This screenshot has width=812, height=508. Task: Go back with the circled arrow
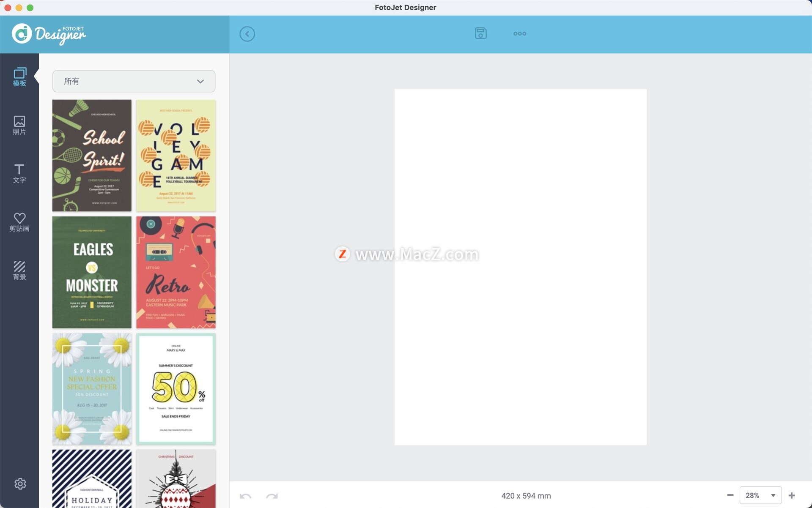click(247, 34)
